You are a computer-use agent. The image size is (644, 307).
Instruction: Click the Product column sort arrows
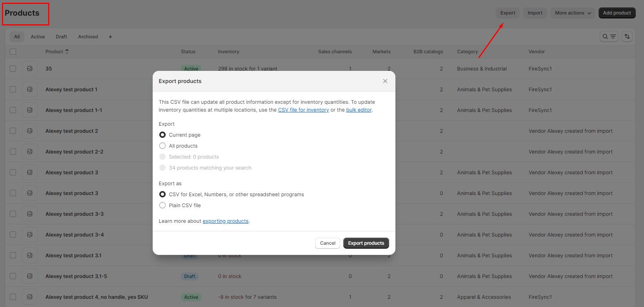click(x=67, y=52)
